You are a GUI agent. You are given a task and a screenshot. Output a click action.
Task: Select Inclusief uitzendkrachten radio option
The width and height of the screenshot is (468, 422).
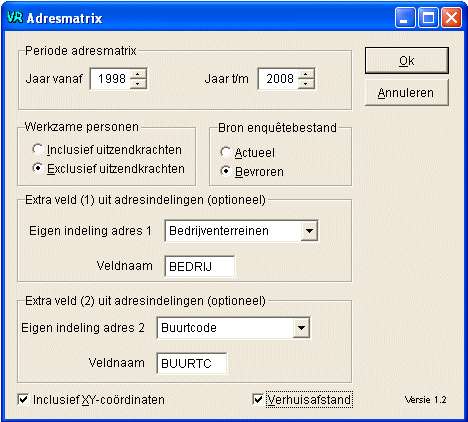(38, 149)
